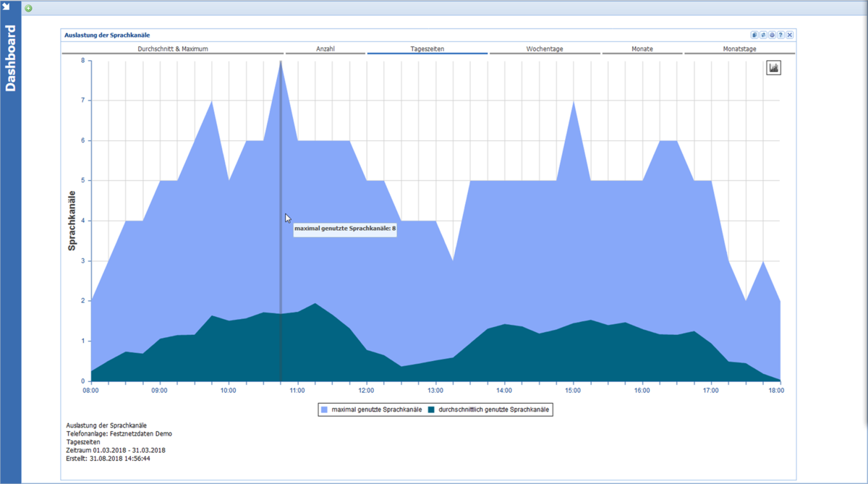Close the Auslastung der Sprachkanäle widget
The height and width of the screenshot is (484, 868).
point(790,35)
